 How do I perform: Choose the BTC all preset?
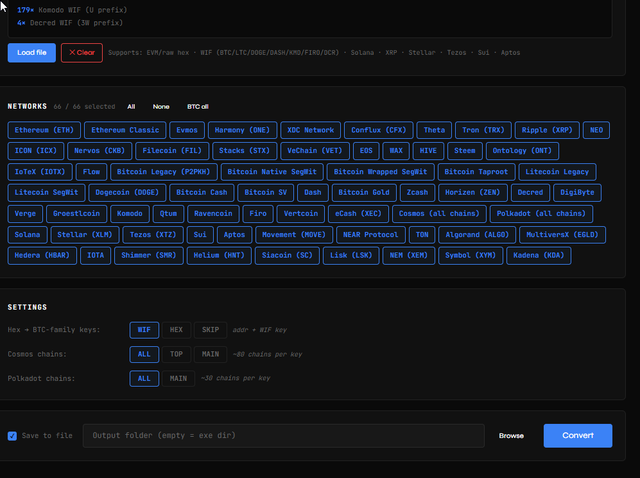(x=198, y=107)
